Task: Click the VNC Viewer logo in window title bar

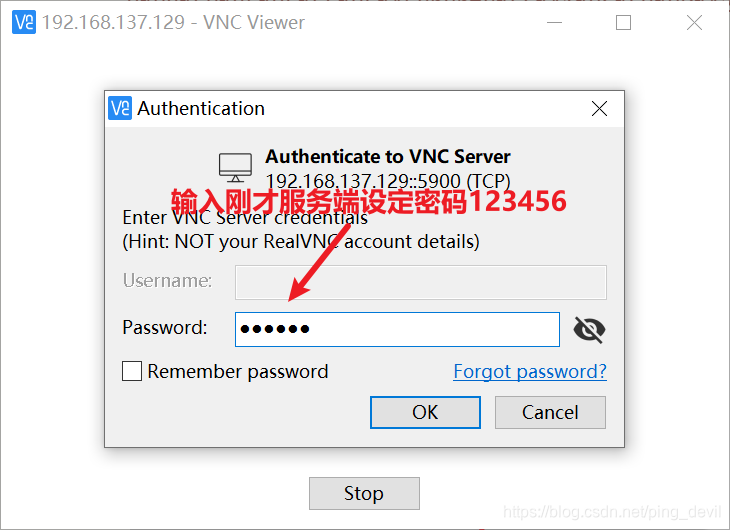Action: (24, 22)
